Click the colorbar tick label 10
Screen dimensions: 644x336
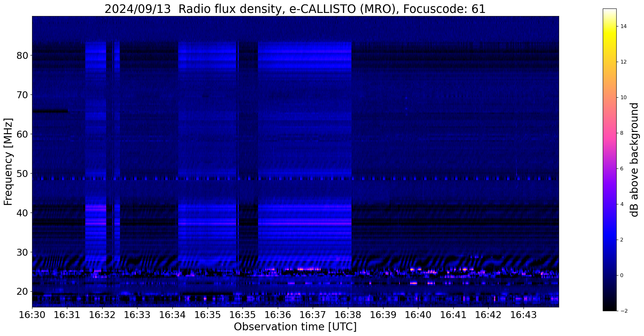pyautogui.click(x=623, y=98)
